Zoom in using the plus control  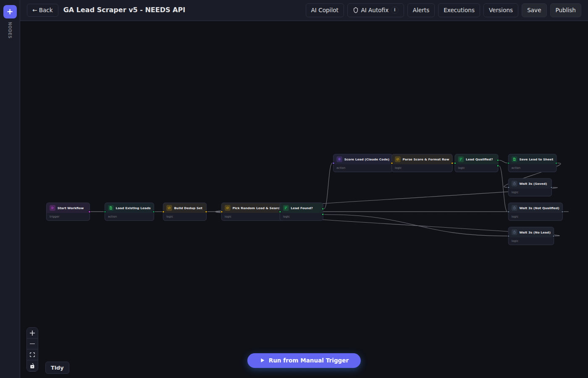point(32,333)
